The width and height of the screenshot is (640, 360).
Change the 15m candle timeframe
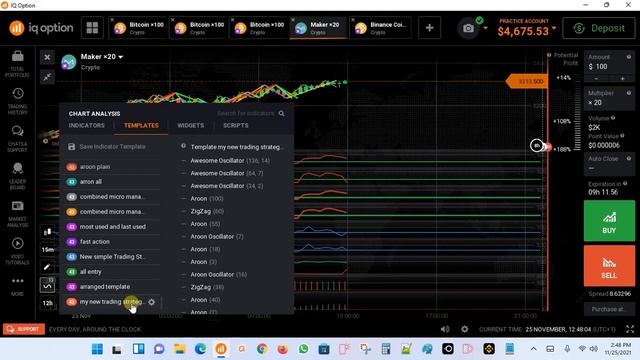pyautogui.click(x=47, y=249)
